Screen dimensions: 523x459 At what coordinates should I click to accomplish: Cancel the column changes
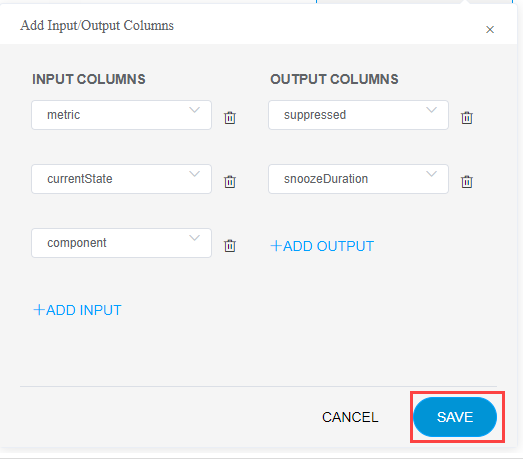click(x=350, y=417)
